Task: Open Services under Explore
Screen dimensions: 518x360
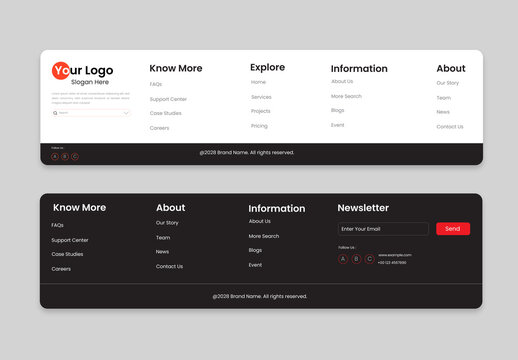Action: (x=261, y=97)
